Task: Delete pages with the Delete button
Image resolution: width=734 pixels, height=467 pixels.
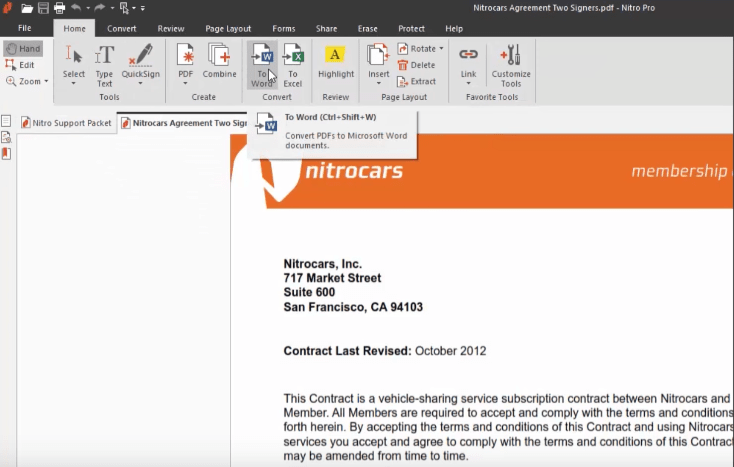Action: pos(417,65)
